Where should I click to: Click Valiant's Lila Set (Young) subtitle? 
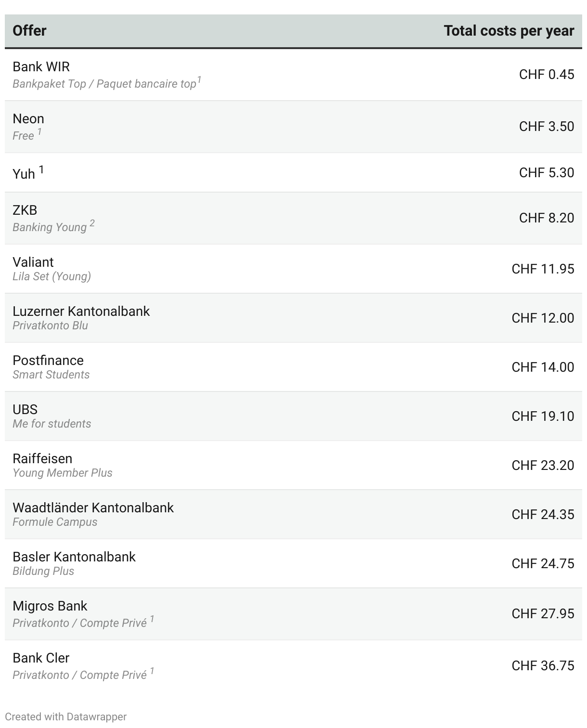(x=51, y=276)
